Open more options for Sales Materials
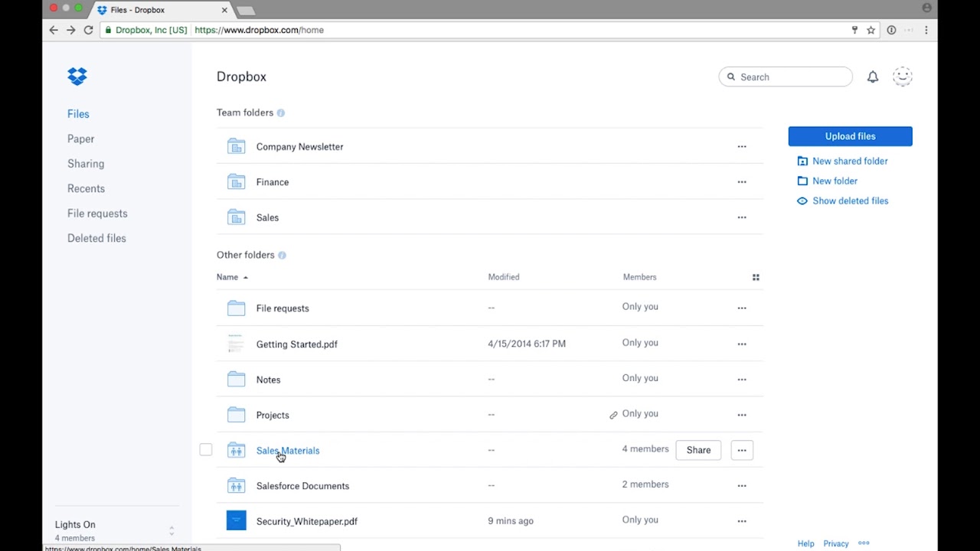The image size is (980, 551). tap(741, 450)
